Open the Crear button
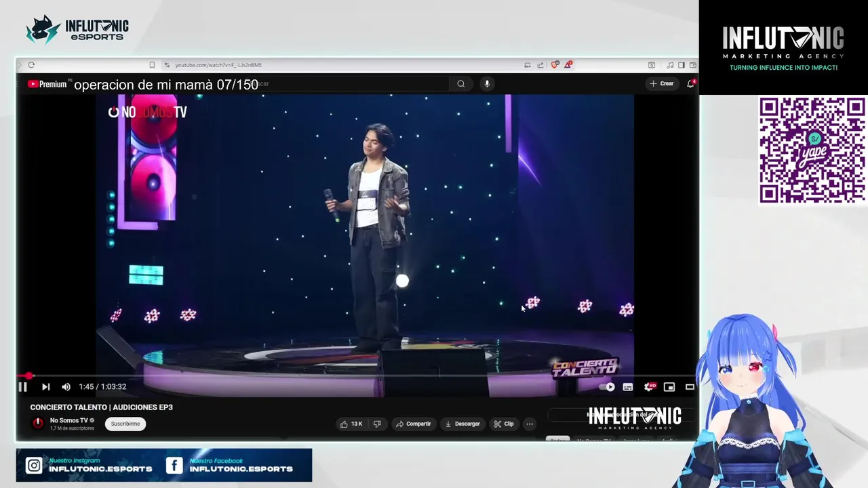The width and height of the screenshot is (868, 488). tap(661, 84)
